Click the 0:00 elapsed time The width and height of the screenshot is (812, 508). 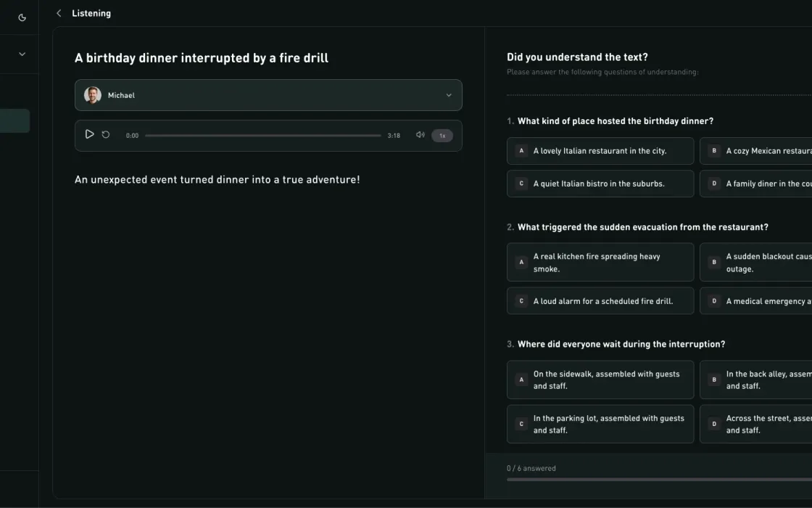(x=132, y=136)
